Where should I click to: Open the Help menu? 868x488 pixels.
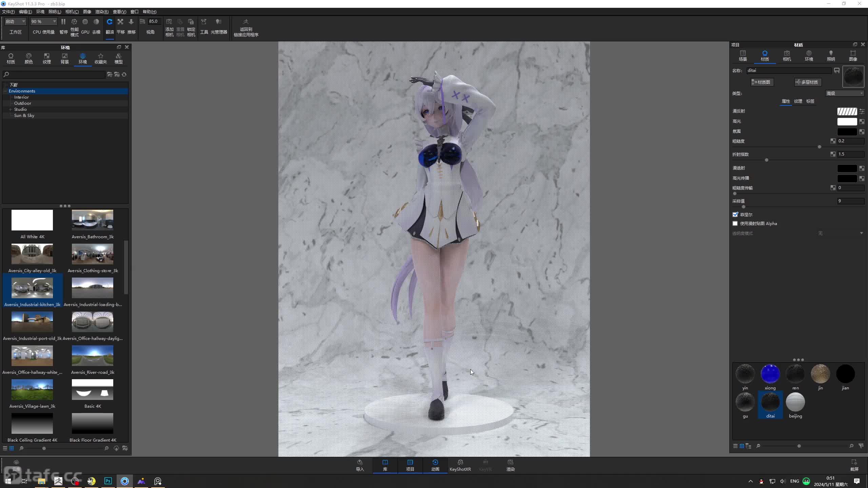click(150, 12)
